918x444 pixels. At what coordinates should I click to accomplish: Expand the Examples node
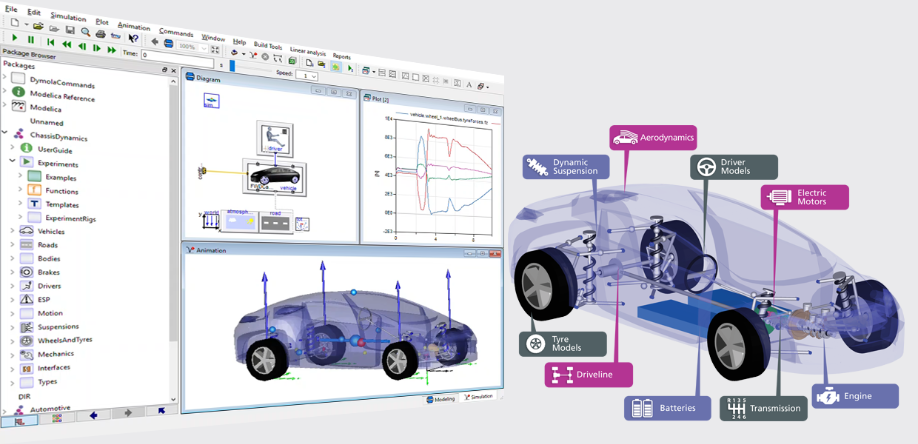pos(20,174)
